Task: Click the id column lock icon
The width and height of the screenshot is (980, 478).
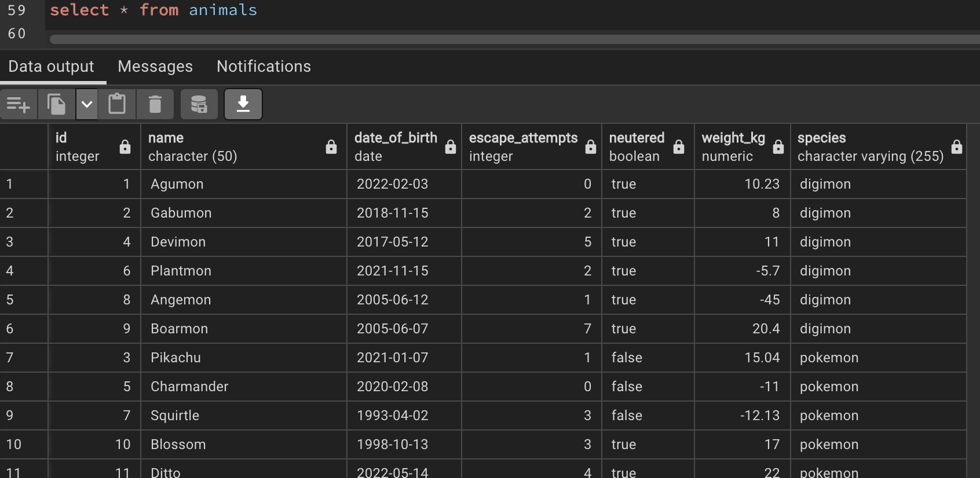Action: pos(125,147)
